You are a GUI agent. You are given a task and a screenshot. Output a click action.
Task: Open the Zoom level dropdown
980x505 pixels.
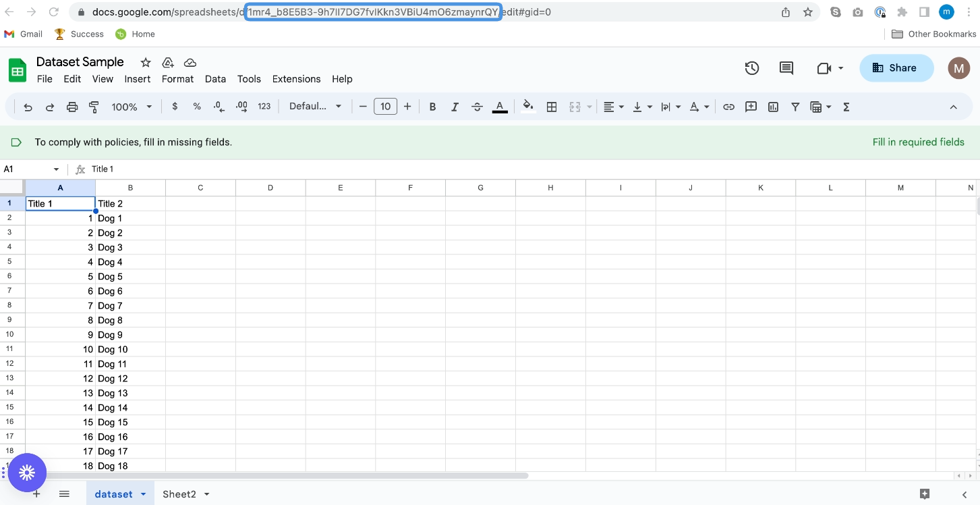pos(131,106)
